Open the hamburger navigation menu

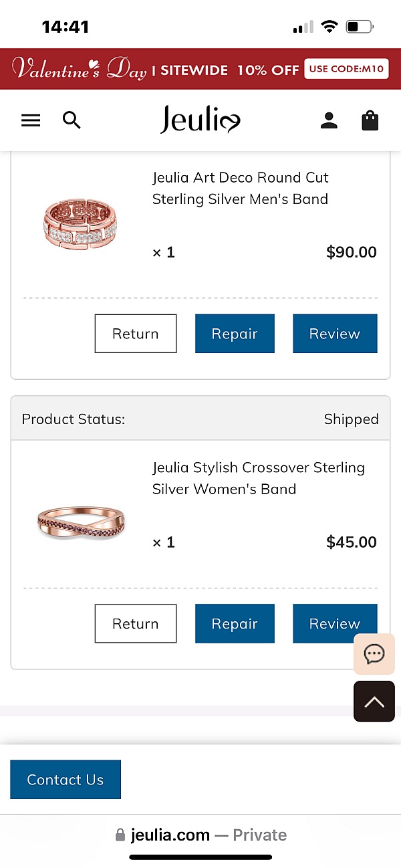click(x=31, y=120)
